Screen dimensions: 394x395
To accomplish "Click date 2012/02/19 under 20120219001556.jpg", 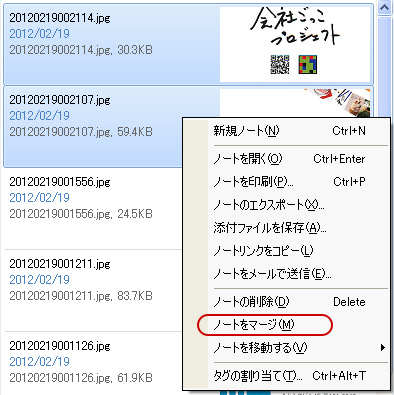I will point(39,198).
